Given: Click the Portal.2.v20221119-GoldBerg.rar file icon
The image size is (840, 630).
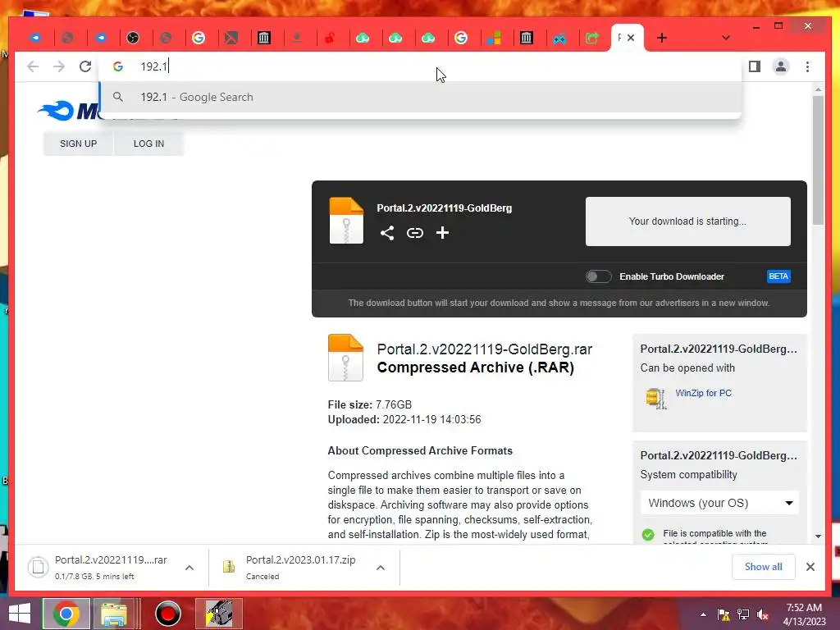Looking at the screenshot, I should coord(345,358).
